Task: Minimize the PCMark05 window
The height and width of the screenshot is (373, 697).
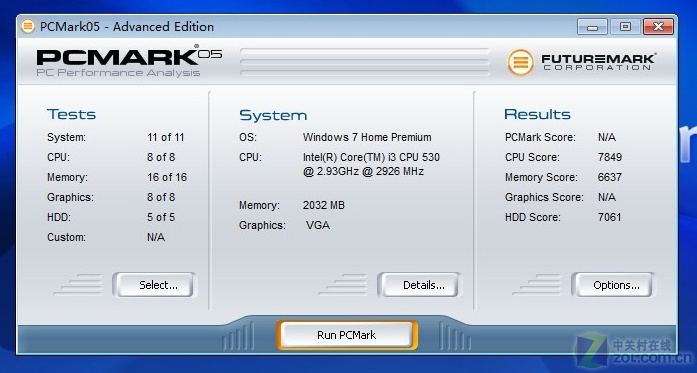Action: point(592,27)
